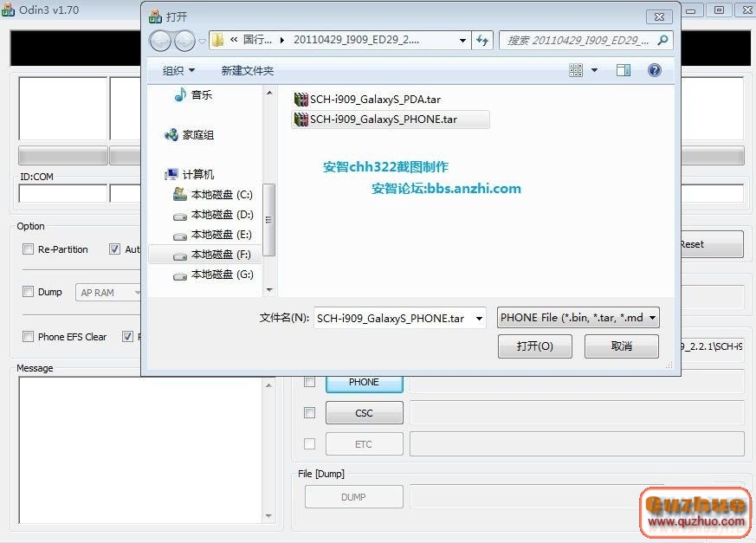Click the CSC button in Odin3
Viewport: 756px width, 543px height.
pyautogui.click(x=364, y=413)
